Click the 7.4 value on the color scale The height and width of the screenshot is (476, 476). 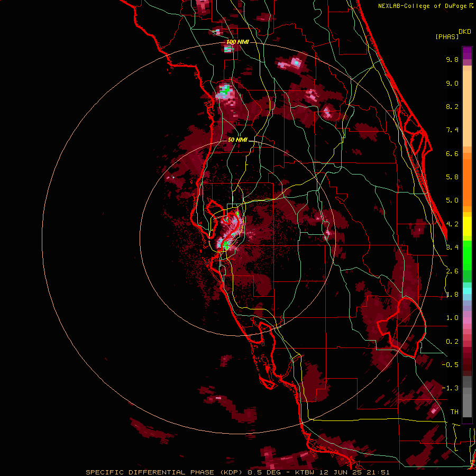click(x=452, y=130)
